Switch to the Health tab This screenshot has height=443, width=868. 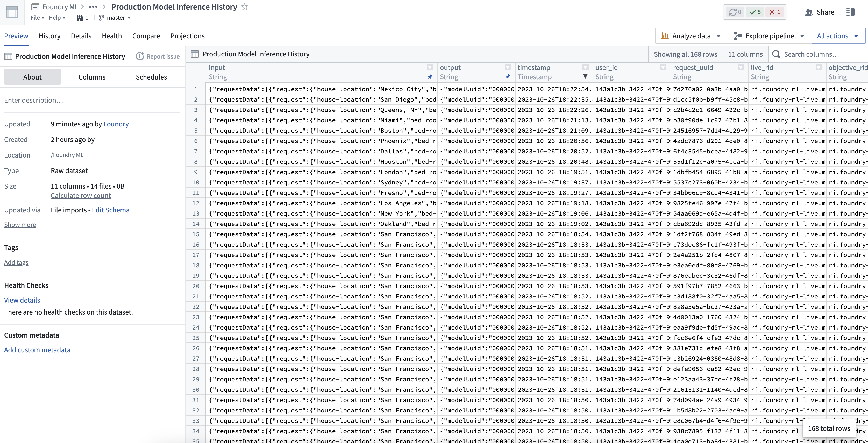[112, 36]
